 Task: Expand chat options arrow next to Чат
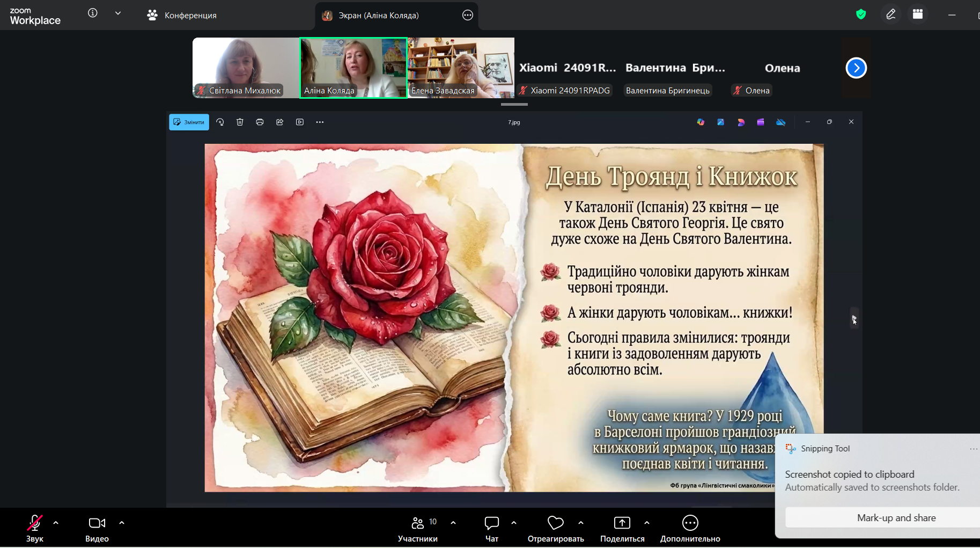click(514, 522)
